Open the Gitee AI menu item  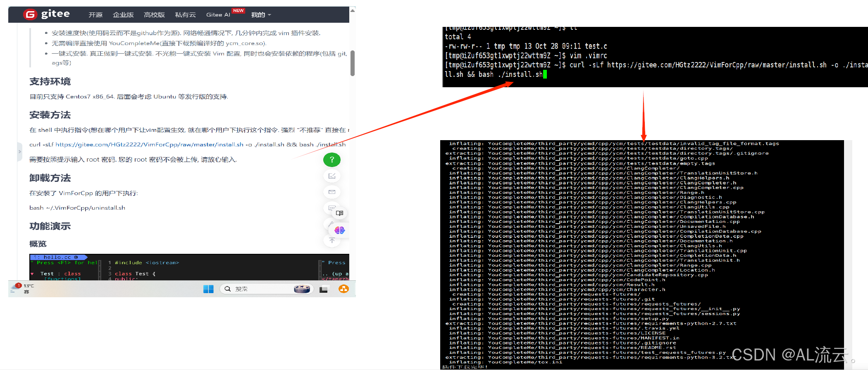[218, 15]
